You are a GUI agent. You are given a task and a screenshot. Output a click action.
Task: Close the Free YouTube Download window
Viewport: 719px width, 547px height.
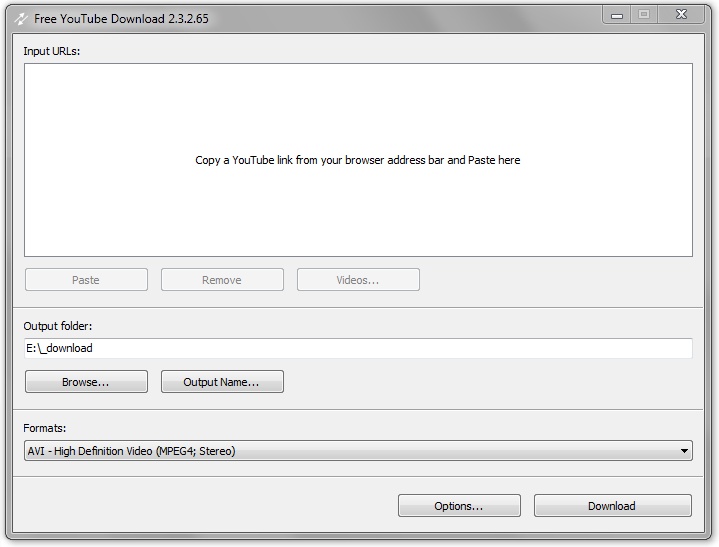point(681,15)
